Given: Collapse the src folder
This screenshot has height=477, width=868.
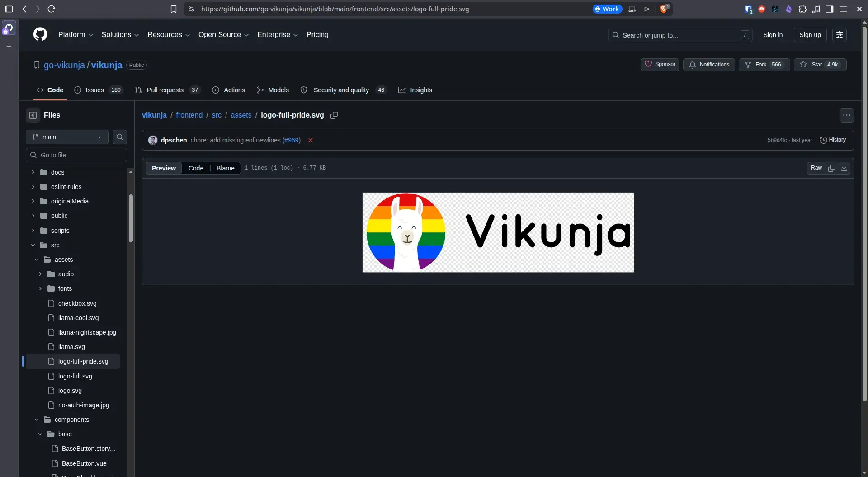Looking at the screenshot, I should pyautogui.click(x=33, y=245).
